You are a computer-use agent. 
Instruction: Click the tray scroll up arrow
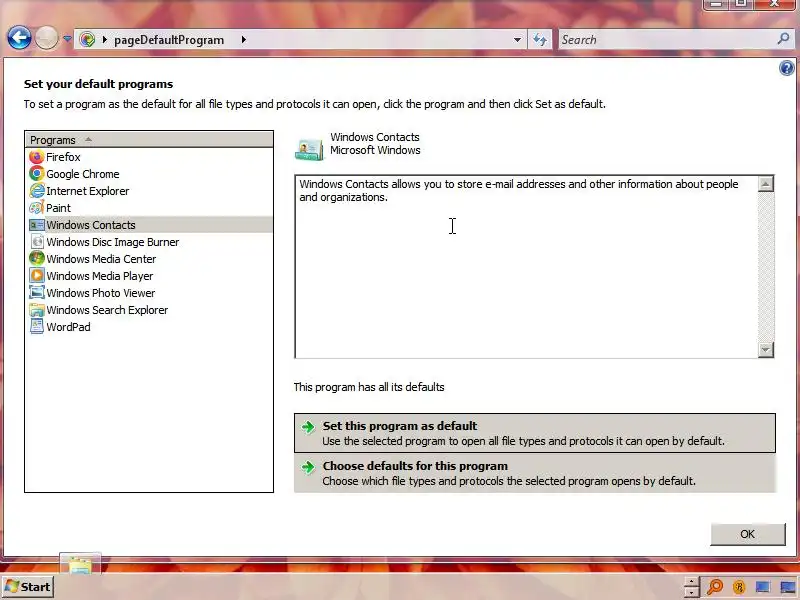[x=691, y=581]
